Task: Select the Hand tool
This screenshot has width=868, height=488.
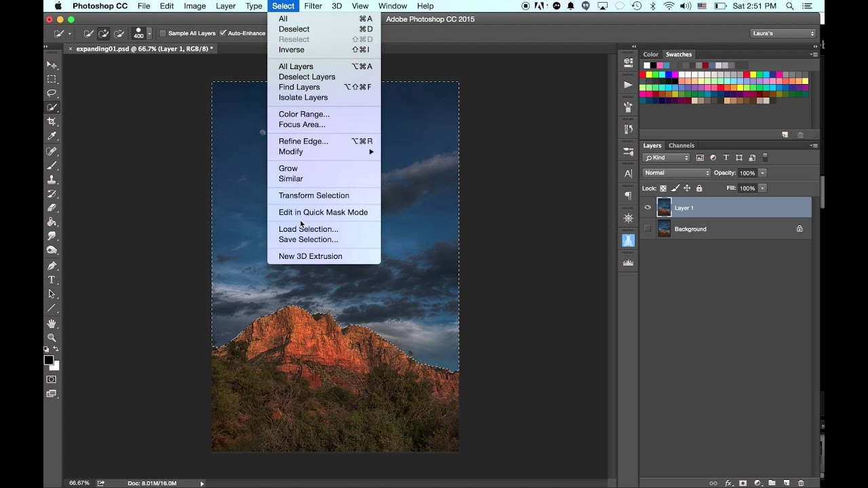Action: coord(52,323)
